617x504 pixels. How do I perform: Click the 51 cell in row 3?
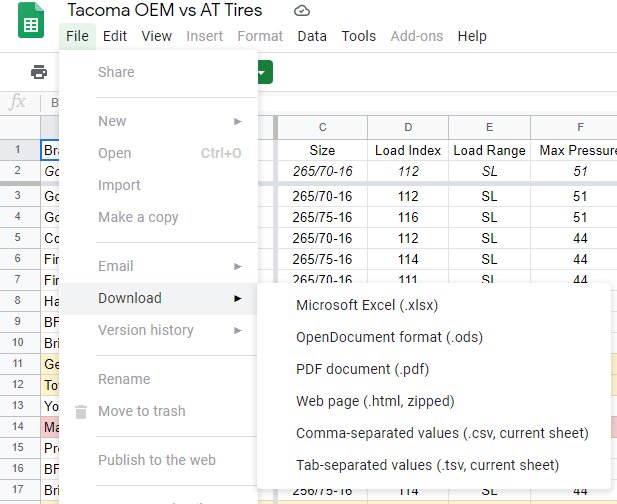[x=574, y=196]
